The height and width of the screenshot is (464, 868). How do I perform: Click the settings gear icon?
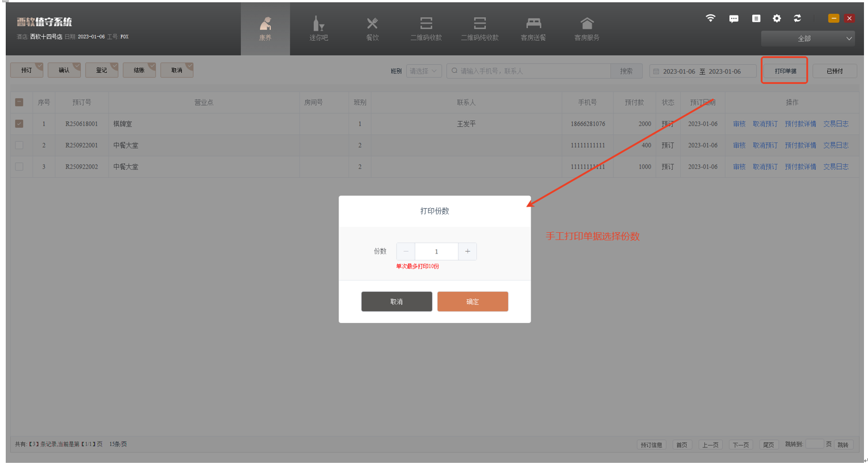coord(777,18)
